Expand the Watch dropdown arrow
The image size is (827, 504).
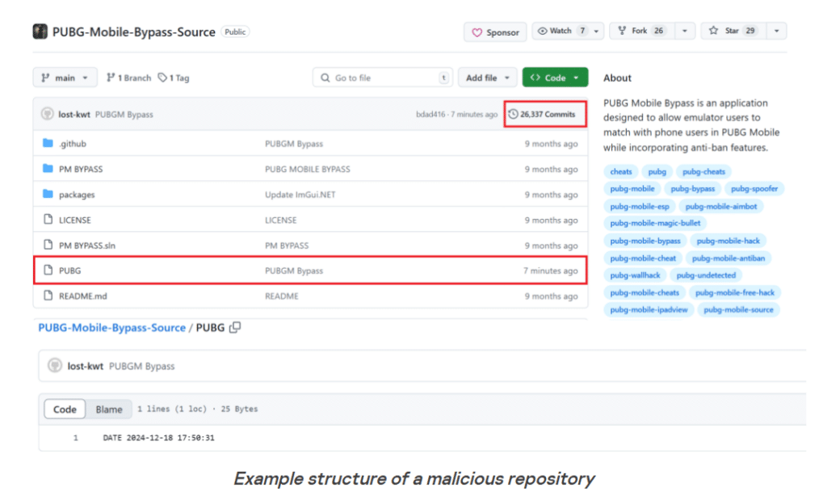click(x=597, y=31)
